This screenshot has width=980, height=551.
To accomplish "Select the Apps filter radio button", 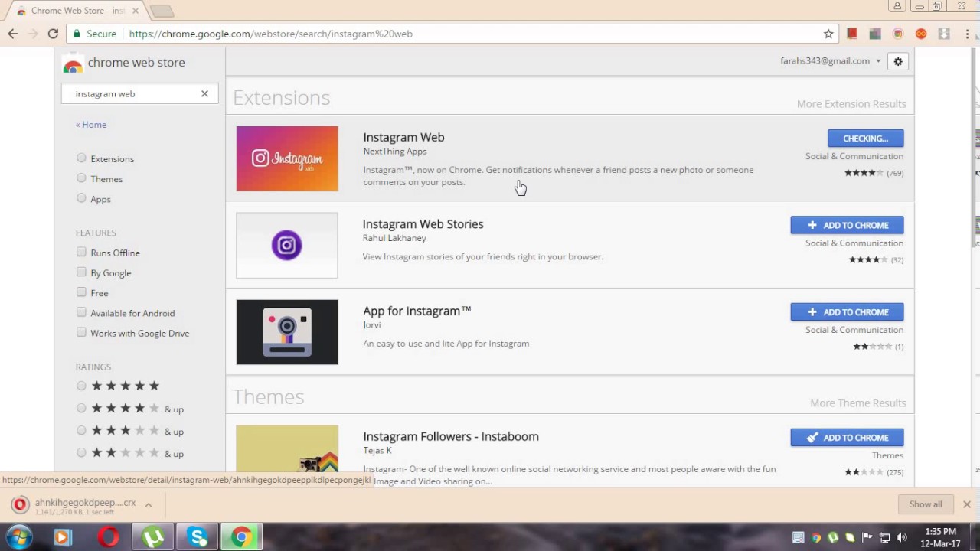I will (x=81, y=198).
